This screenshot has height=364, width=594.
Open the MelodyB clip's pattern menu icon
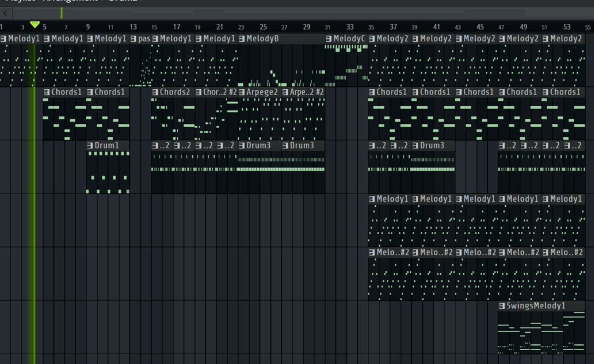(x=242, y=39)
